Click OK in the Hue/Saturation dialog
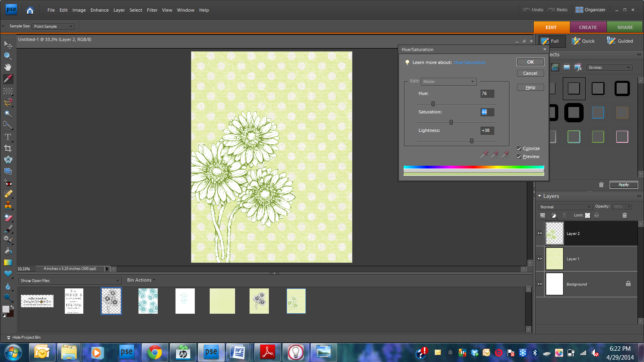Viewport: 644px width, 362px height. [x=530, y=62]
